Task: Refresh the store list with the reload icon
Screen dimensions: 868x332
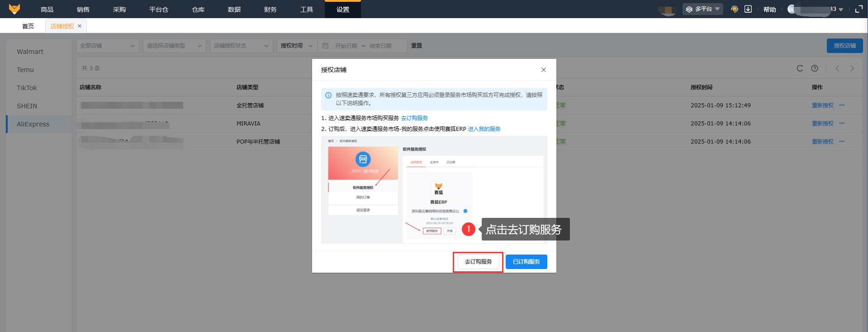Action: tap(800, 68)
